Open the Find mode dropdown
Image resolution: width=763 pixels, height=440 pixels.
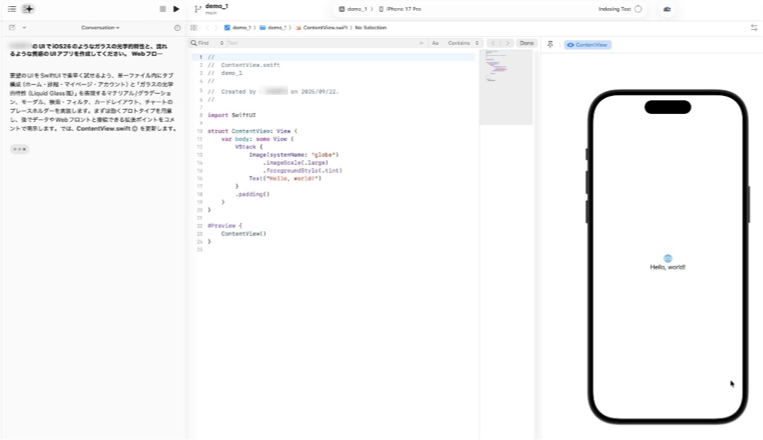tap(205, 44)
